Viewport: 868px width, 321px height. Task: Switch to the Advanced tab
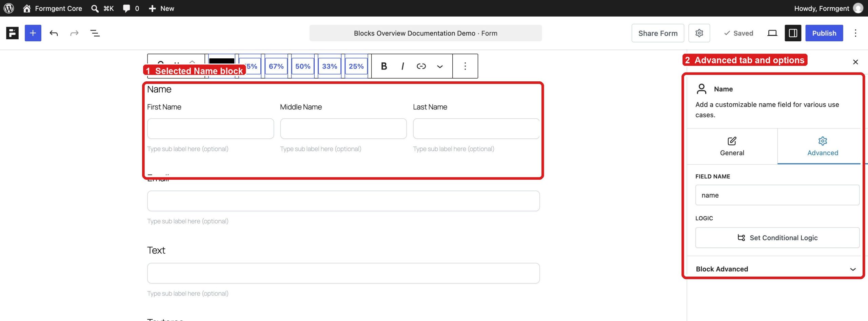(823, 146)
